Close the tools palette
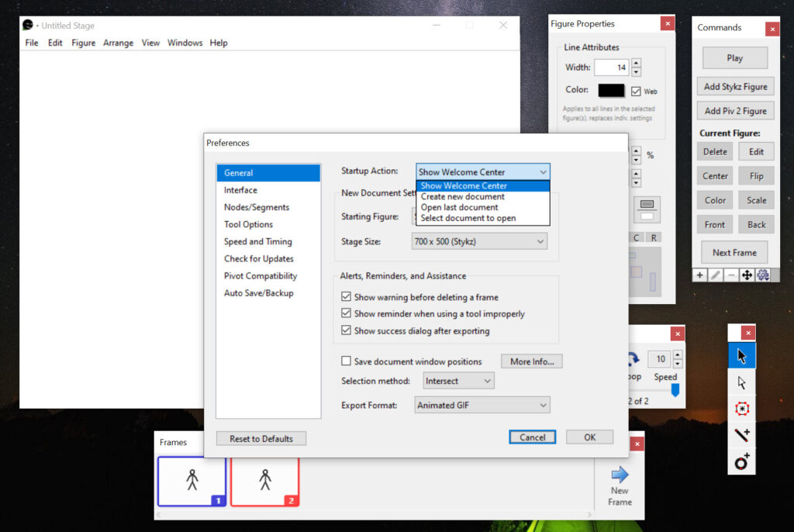 748,333
